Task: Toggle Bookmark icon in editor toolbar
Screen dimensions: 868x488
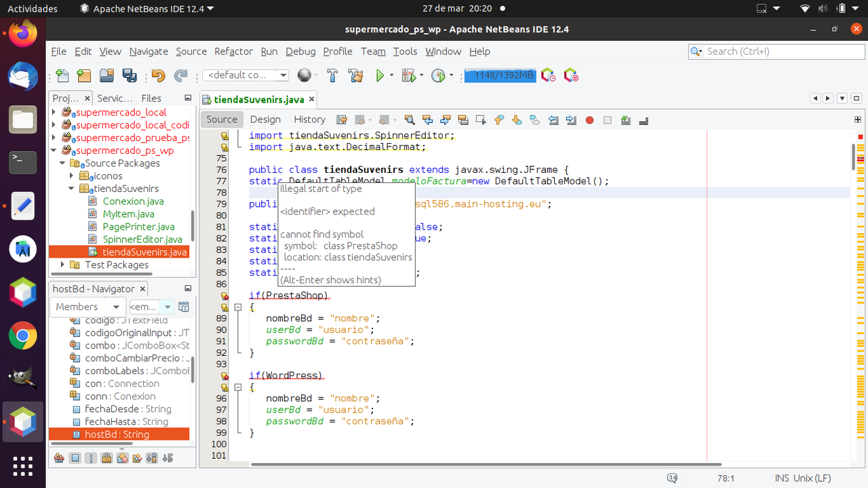Action: pyautogui.click(x=534, y=120)
